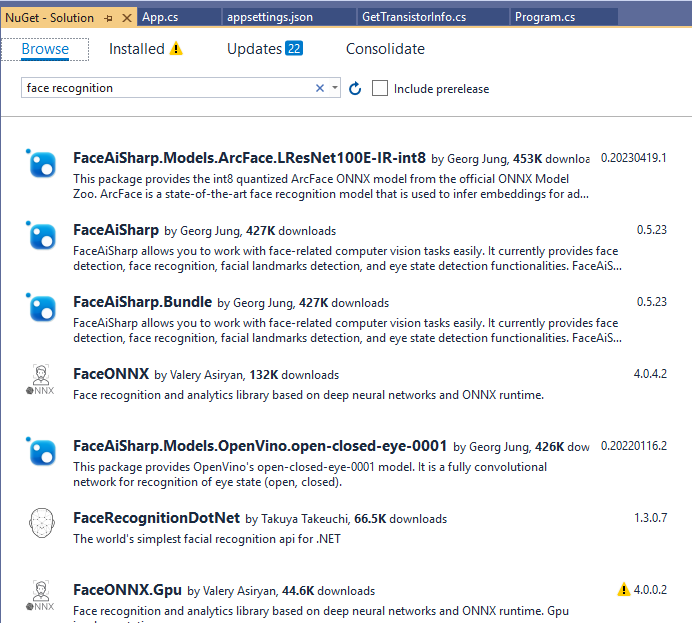Select the FaceONNX.Gpu package title
Viewport: 692px width, 623px height.
[127, 589]
